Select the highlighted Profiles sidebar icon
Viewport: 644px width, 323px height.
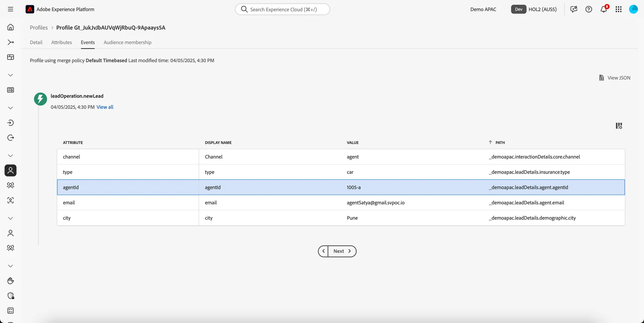(x=10, y=170)
